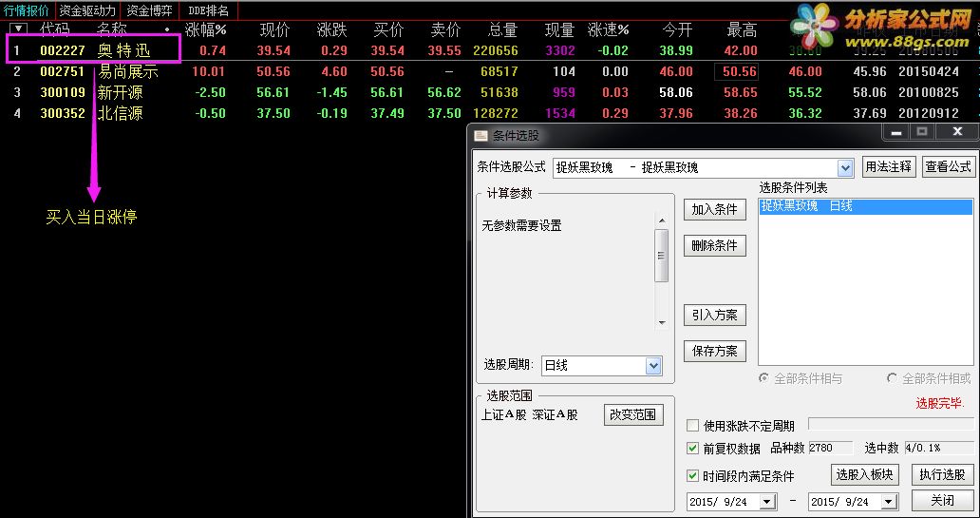Select the 全部条件相或 radio button
Screen dimensions: 980x518
[x=892, y=378]
